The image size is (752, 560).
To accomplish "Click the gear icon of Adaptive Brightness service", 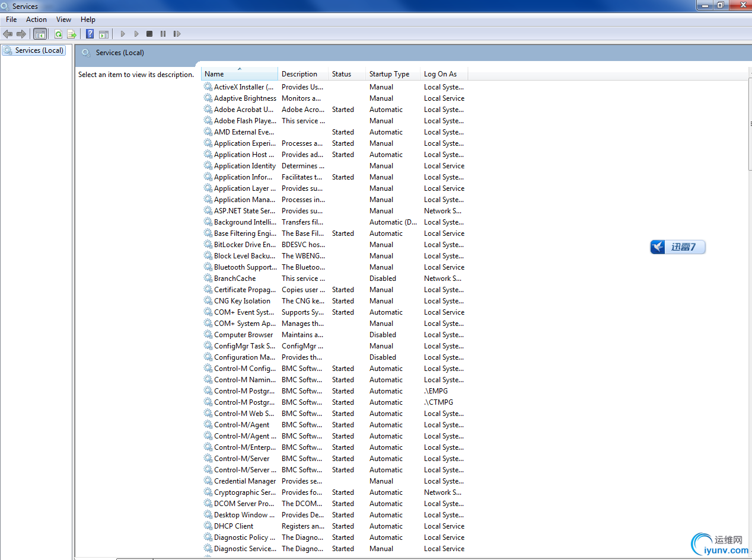I will click(208, 98).
